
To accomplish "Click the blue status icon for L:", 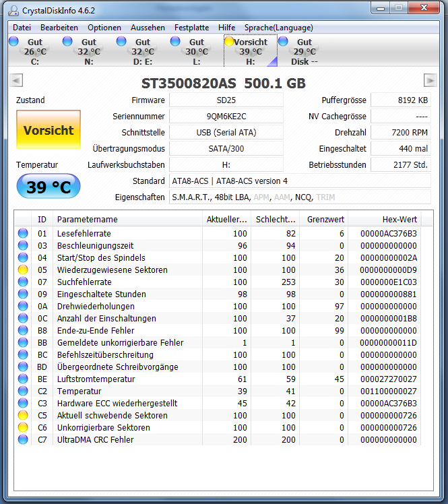I will [x=175, y=42].
